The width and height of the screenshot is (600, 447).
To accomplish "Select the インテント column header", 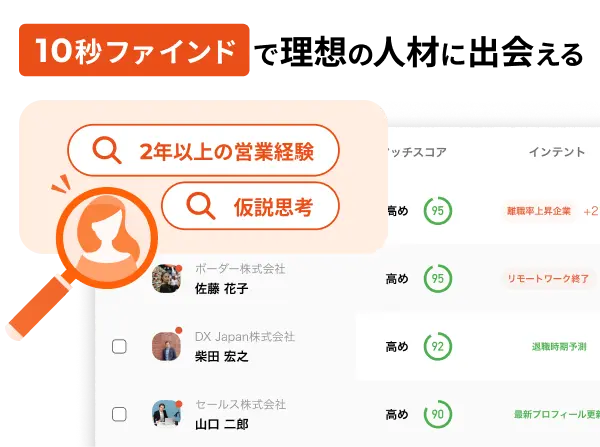I will click(x=557, y=152).
